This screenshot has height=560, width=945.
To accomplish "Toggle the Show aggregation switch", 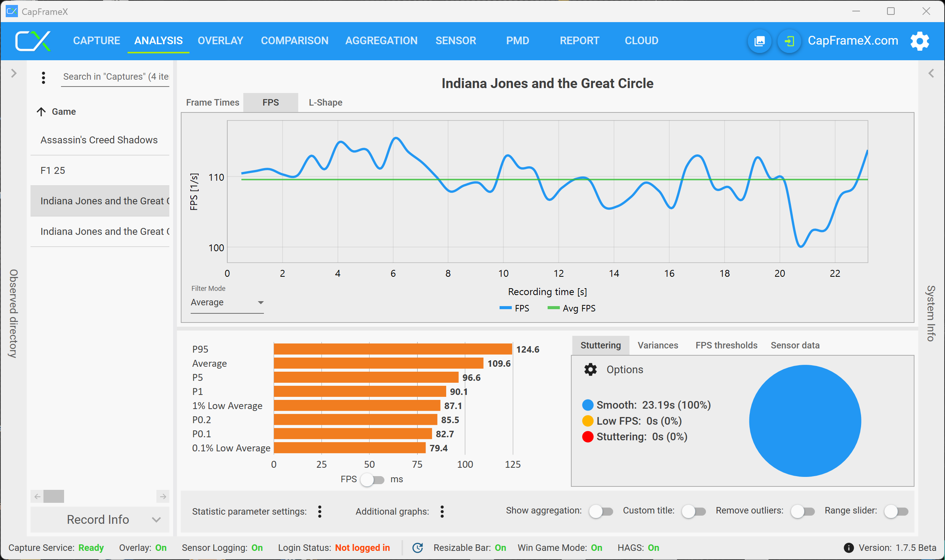I will click(601, 511).
